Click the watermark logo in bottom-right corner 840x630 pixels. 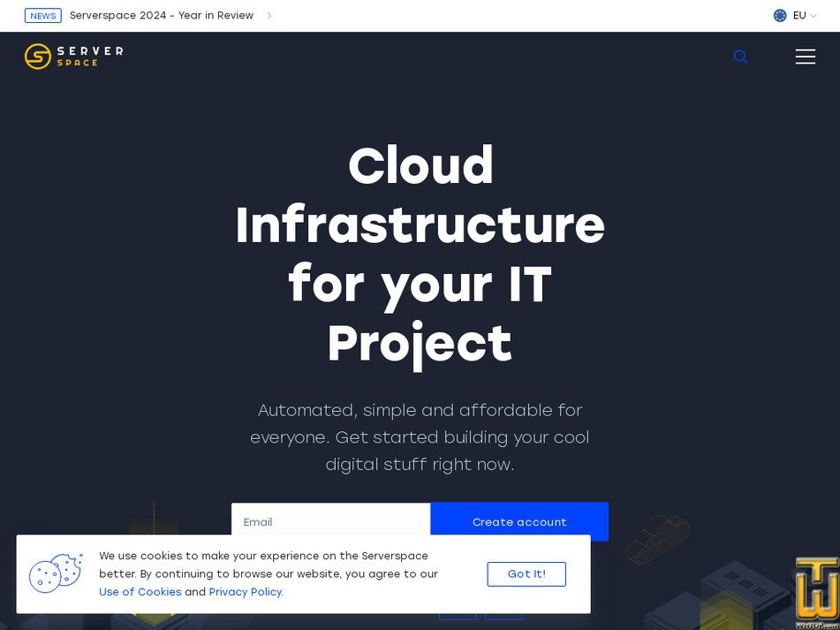pyautogui.click(x=816, y=592)
